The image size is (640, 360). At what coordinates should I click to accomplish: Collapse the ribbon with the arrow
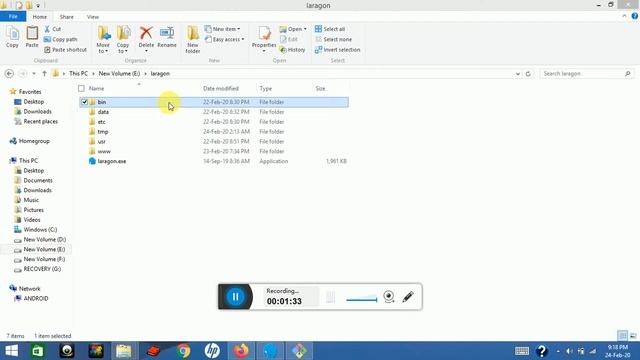624,16
